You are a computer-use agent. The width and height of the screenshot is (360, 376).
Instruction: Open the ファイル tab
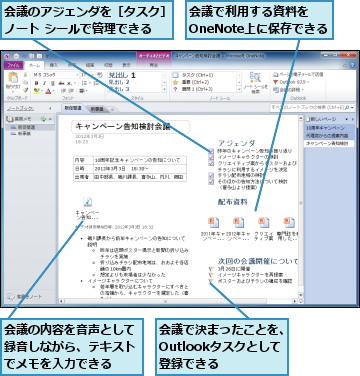(x=14, y=65)
